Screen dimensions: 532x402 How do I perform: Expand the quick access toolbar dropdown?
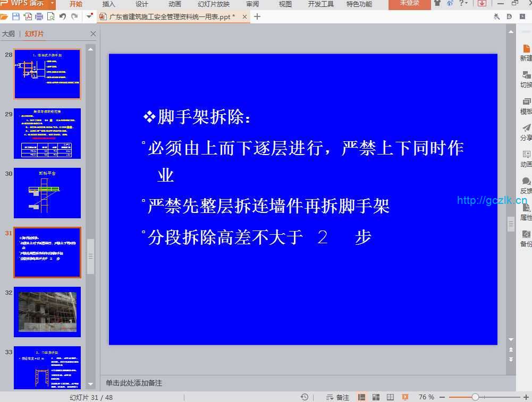pos(90,16)
